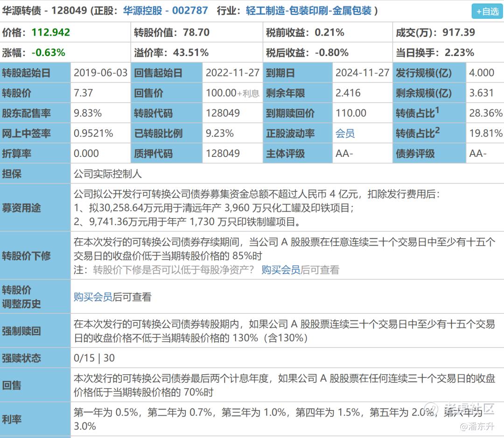This screenshot has height=438, width=504.
Task: Click the 回售起始日 date 2022-11-27
Action: [233, 73]
